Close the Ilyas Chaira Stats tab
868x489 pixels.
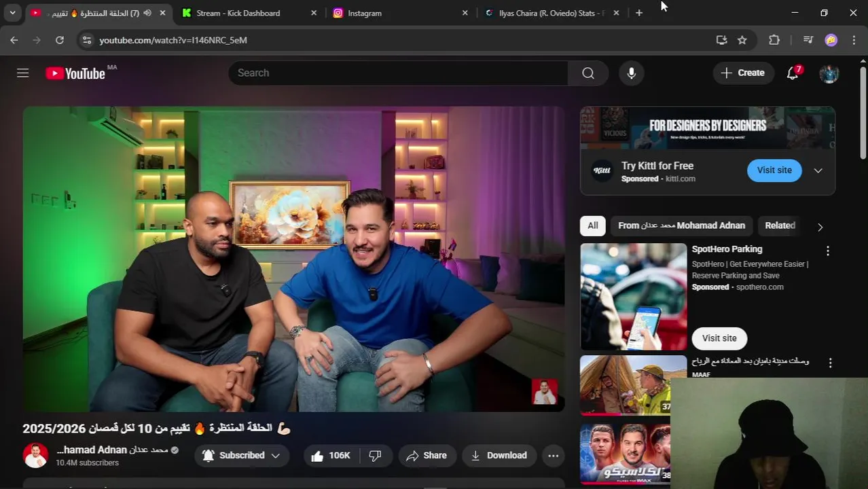[616, 13]
